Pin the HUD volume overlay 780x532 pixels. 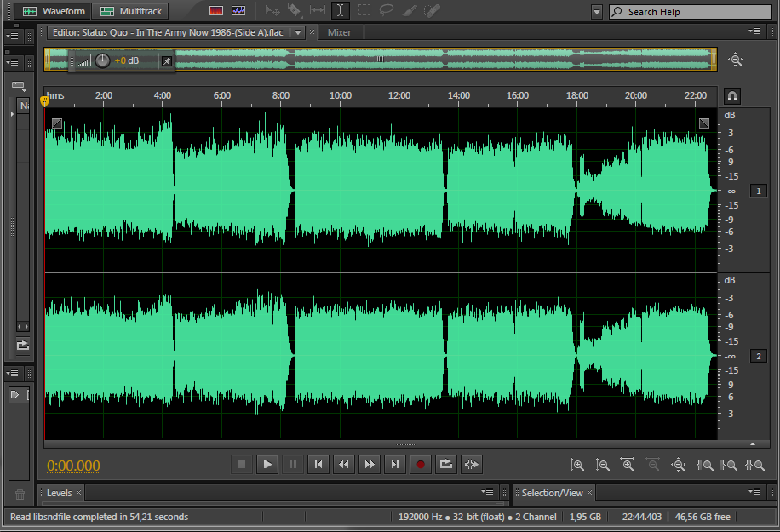pos(167,61)
